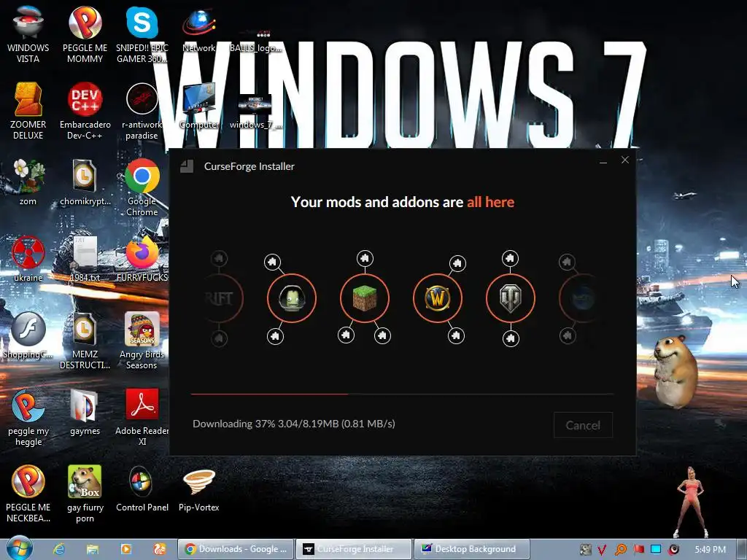The width and height of the screenshot is (747, 560).
Task: Click the orange magnifier tray icon
Action: click(x=621, y=550)
